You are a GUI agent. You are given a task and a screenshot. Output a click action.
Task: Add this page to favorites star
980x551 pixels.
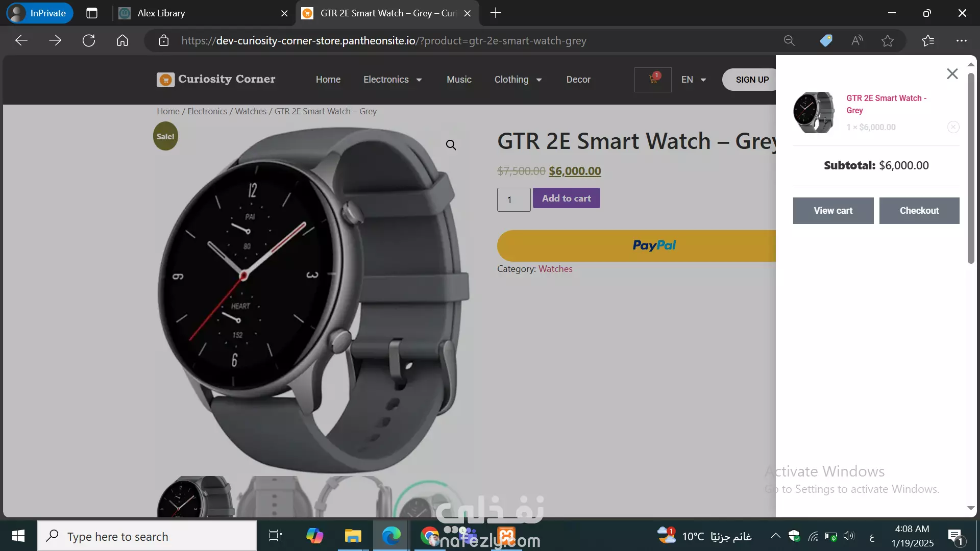[x=888, y=40]
